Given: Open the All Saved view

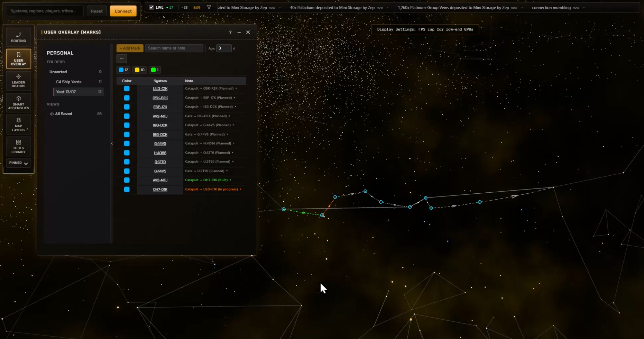Looking at the screenshot, I should pyautogui.click(x=76, y=114).
